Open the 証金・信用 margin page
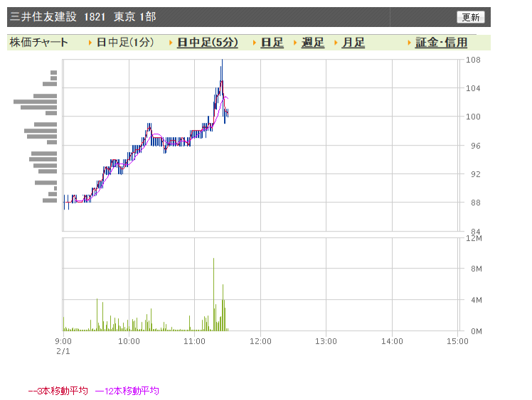This screenshot has height=400, width=532. pyautogui.click(x=441, y=43)
